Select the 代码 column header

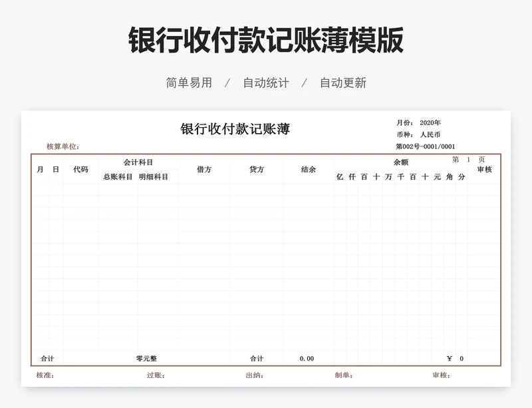point(80,169)
